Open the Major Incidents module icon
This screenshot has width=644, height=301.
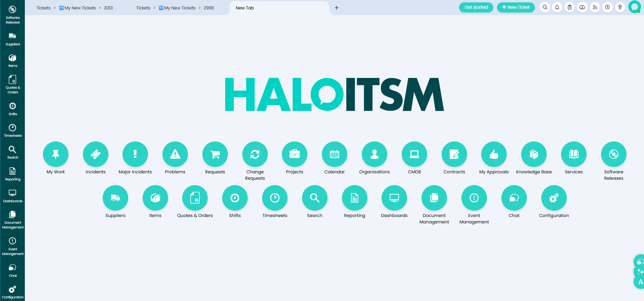[135, 154]
